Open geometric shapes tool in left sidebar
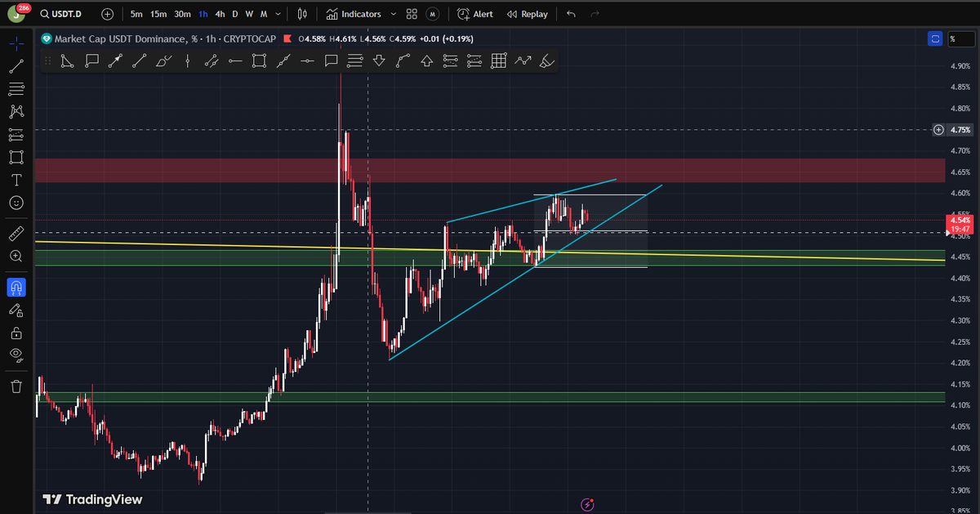This screenshot has width=980, height=514. point(16,157)
